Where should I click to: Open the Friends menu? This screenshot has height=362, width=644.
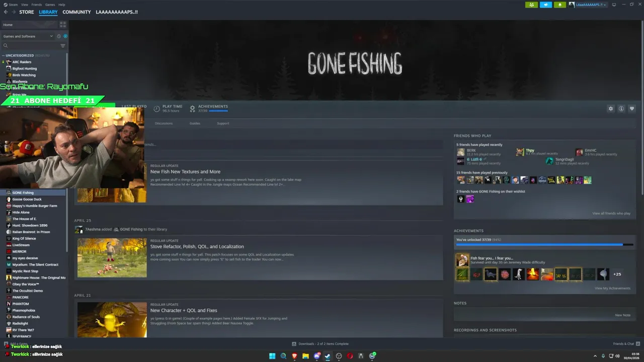[x=37, y=5]
